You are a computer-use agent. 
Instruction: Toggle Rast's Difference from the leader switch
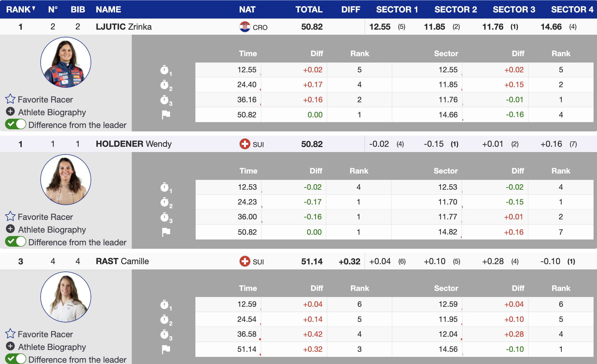[16, 359]
